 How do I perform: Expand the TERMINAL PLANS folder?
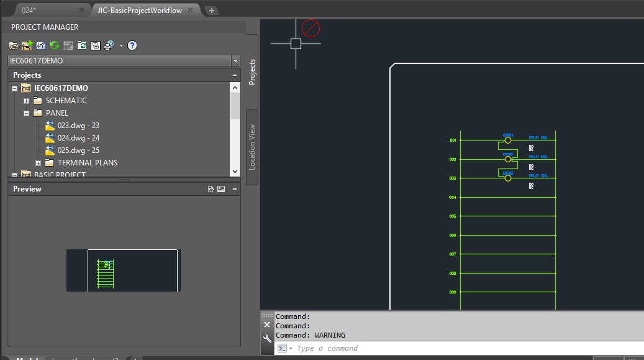(x=39, y=163)
